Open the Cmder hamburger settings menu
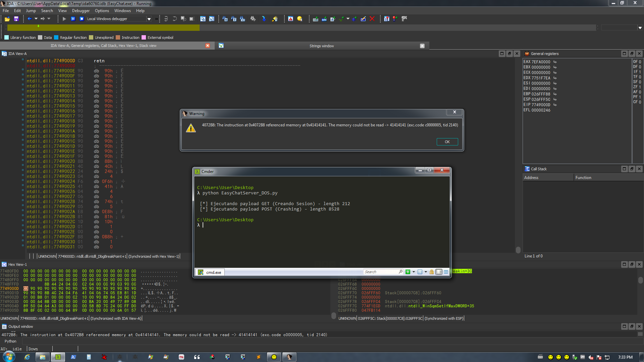 446,272
